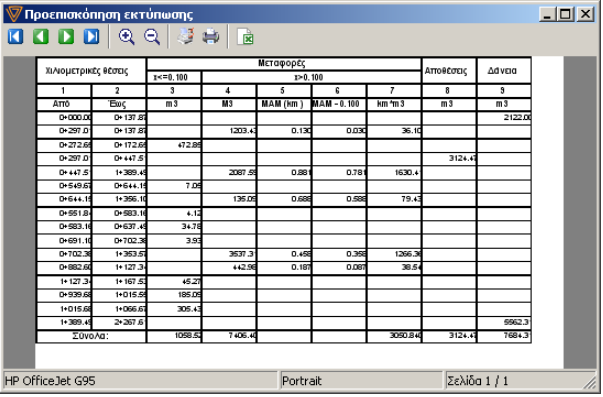Click totals value 1058.52

point(188,336)
